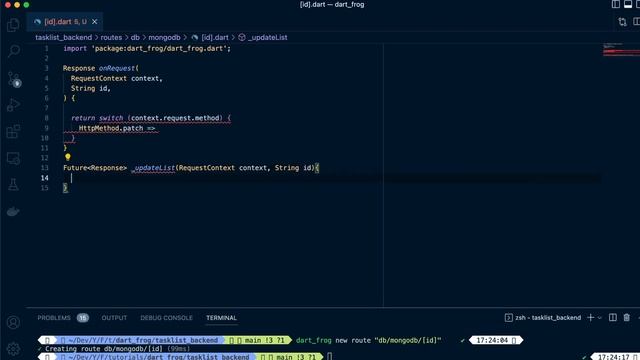Image resolution: width=640 pixels, height=360 pixels.
Task: Click routes in the breadcrumb
Action: (111, 38)
